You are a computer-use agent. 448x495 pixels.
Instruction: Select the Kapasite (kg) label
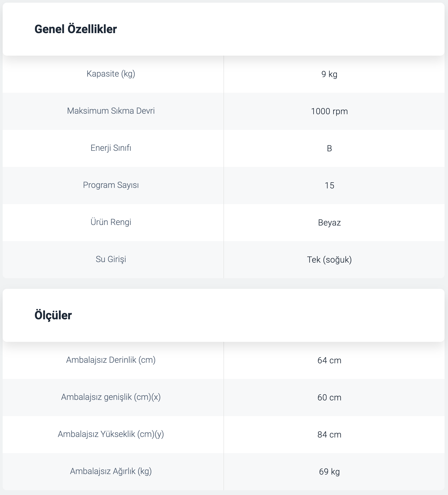(111, 74)
